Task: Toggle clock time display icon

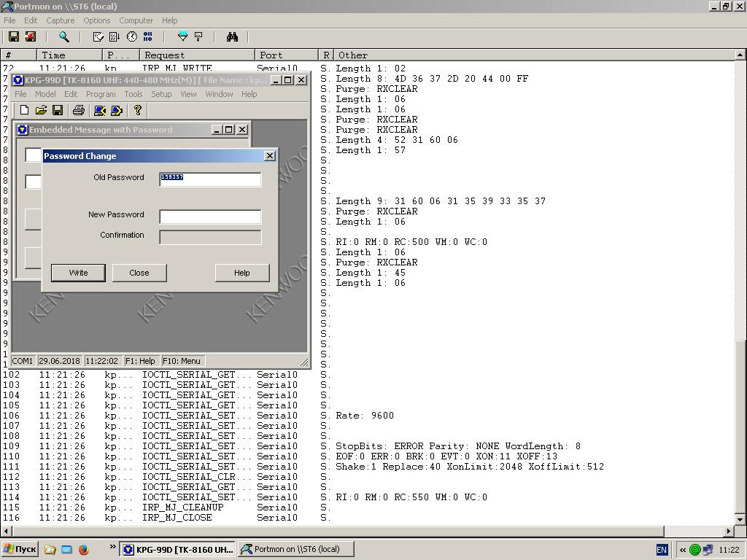Action: (131, 36)
